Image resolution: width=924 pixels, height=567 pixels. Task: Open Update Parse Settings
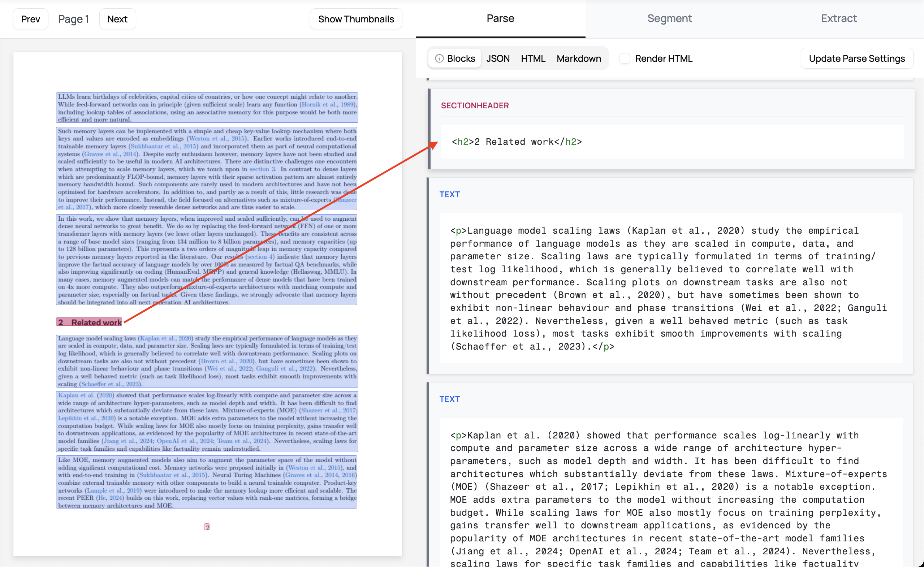[856, 59]
